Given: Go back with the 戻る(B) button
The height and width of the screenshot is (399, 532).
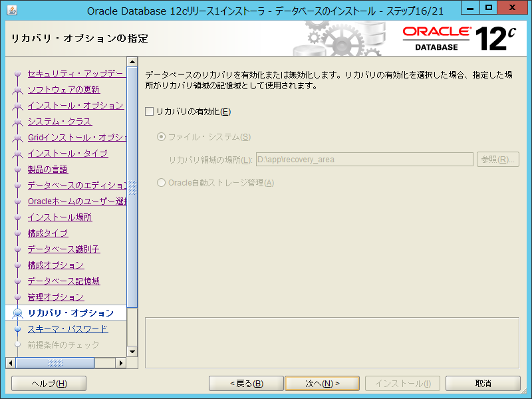Looking at the screenshot, I should pyautogui.click(x=246, y=384).
